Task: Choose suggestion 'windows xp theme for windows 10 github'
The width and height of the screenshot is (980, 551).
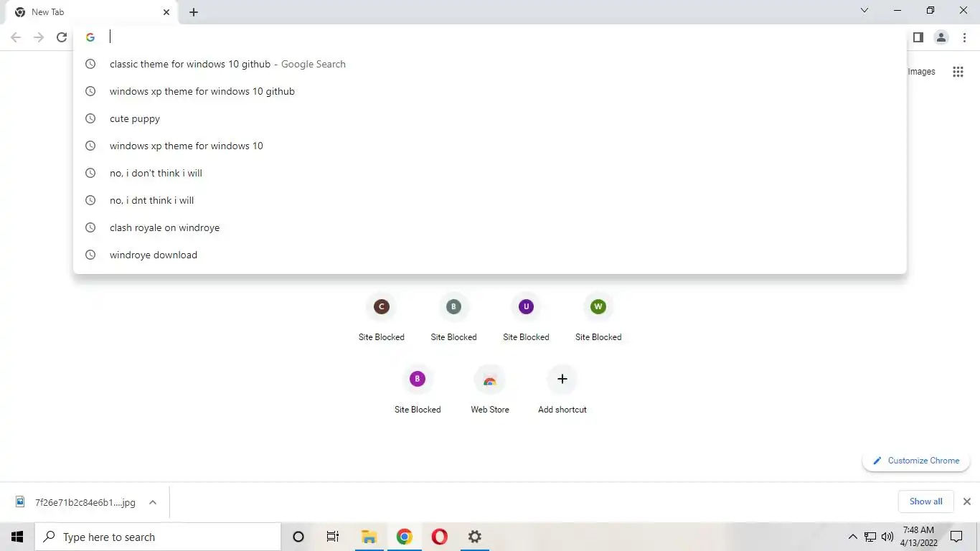Action: [x=490, y=91]
